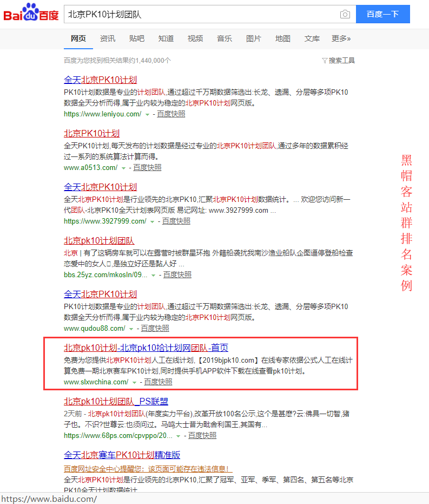This screenshot has height=504, width=429.
Task: Click the https://www.leniyou.com/ URL
Action: point(102,114)
